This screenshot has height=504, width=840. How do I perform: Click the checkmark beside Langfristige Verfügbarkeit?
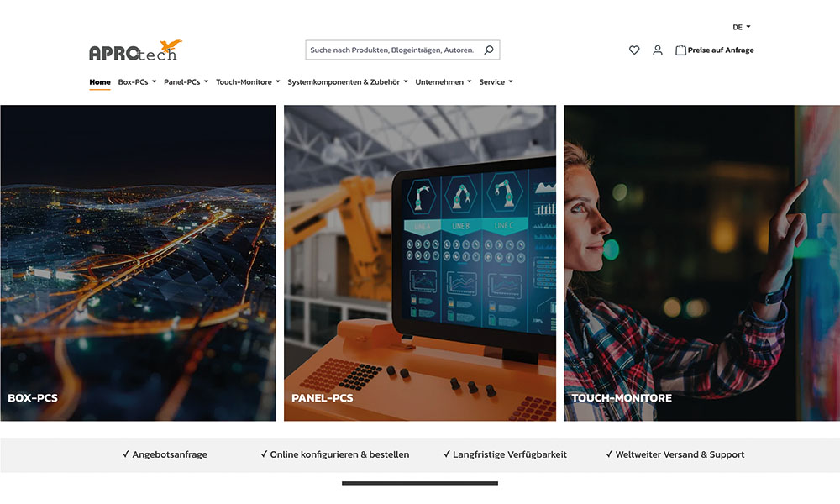[x=446, y=454]
